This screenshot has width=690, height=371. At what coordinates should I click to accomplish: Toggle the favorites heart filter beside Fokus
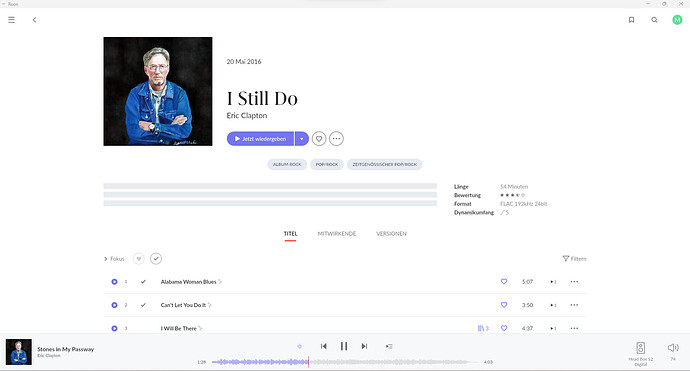click(139, 259)
